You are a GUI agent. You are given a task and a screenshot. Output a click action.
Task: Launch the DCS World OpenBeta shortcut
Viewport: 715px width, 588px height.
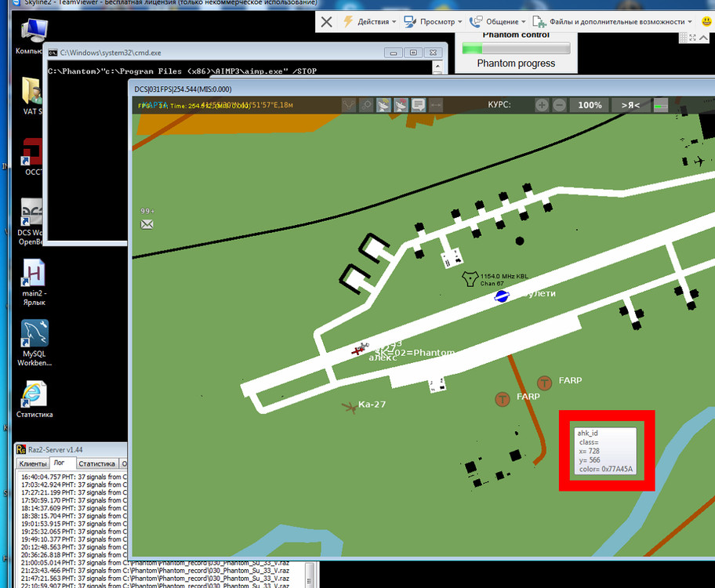pos(31,222)
